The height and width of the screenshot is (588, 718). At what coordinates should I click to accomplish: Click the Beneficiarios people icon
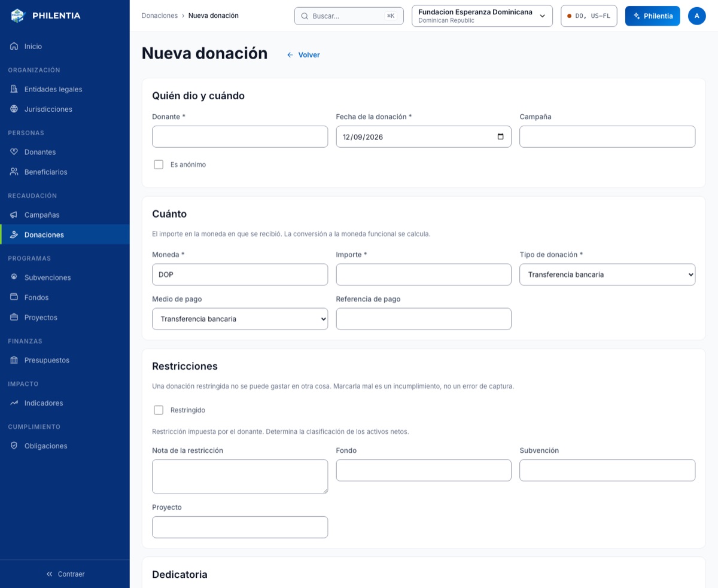pos(14,172)
